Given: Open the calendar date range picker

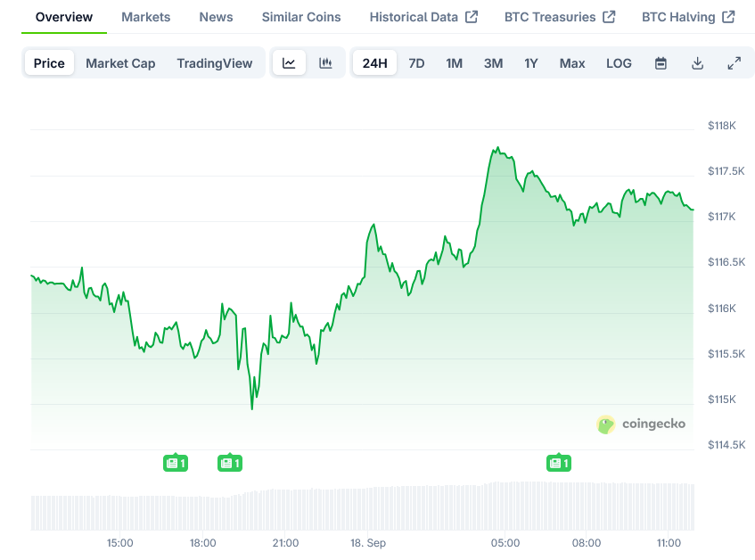Looking at the screenshot, I should [x=661, y=63].
